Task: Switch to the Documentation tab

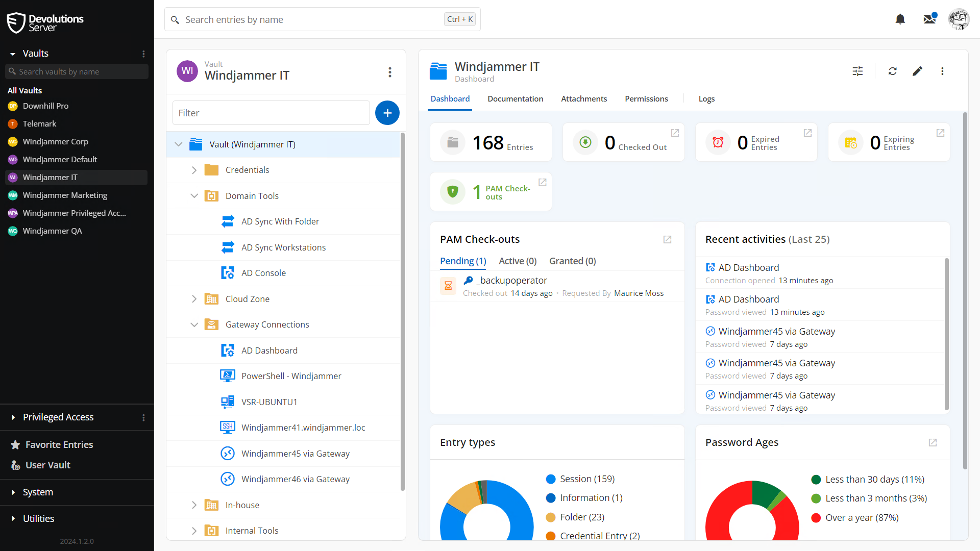Action: coord(515,99)
